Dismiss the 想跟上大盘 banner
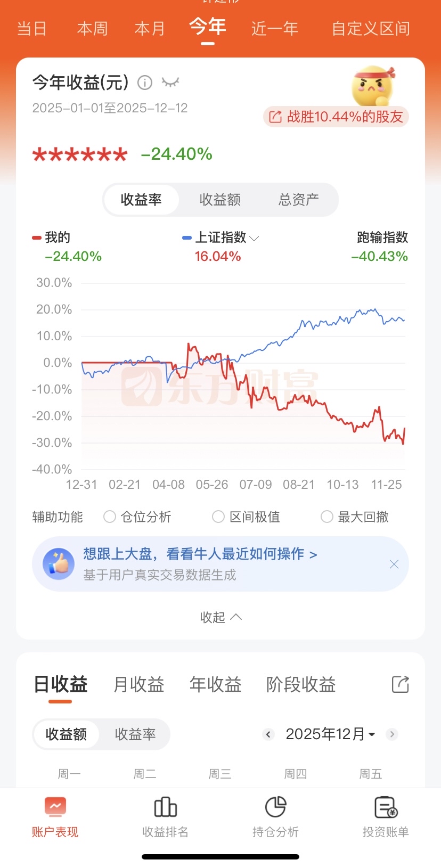The image size is (441, 868). coord(394,564)
